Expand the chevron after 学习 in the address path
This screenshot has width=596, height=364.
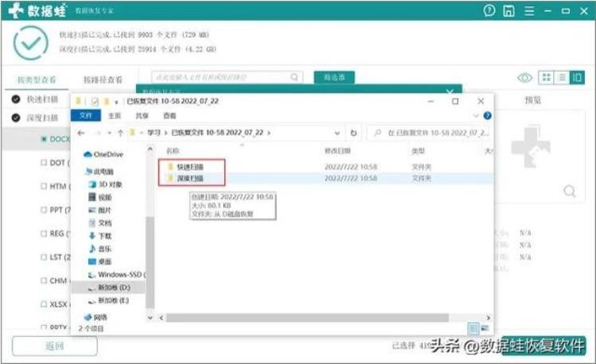(x=166, y=133)
